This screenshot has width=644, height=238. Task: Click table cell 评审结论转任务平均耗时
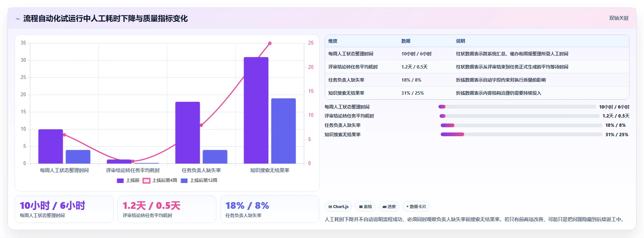point(353,67)
